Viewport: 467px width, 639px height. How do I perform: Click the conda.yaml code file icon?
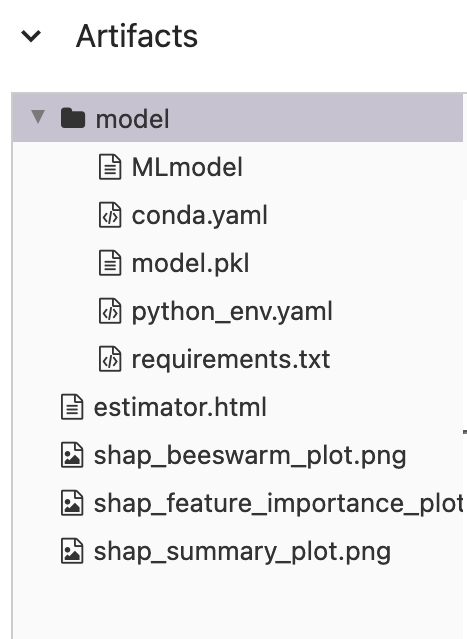click(x=110, y=215)
